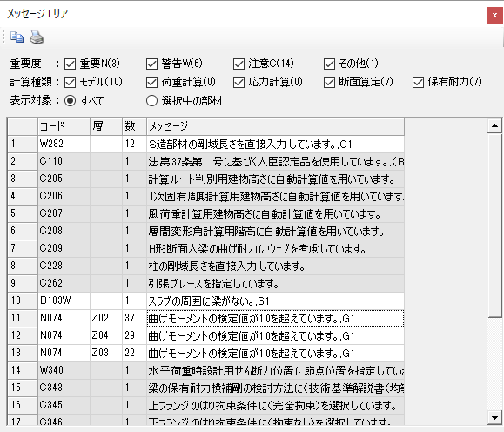Select the すべて radio button
This screenshot has width=504, height=432.
click(x=70, y=101)
